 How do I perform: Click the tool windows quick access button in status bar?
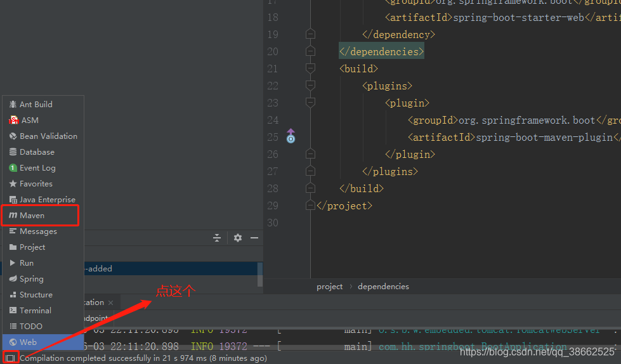(10, 358)
